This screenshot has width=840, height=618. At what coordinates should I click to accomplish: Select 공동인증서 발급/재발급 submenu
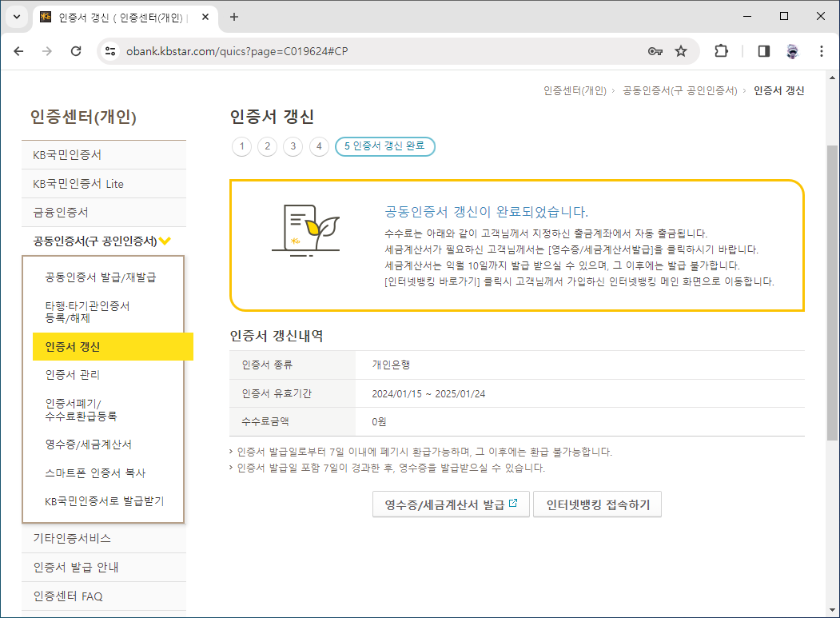[x=100, y=277]
